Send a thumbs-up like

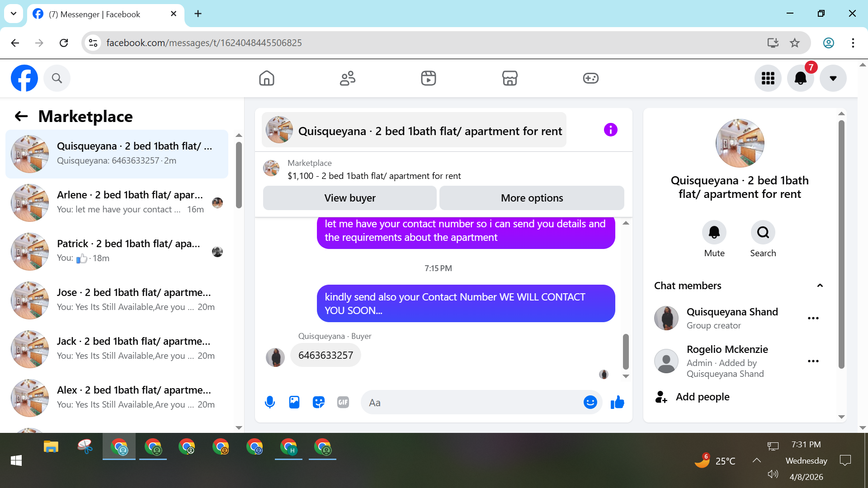coord(618,402)
